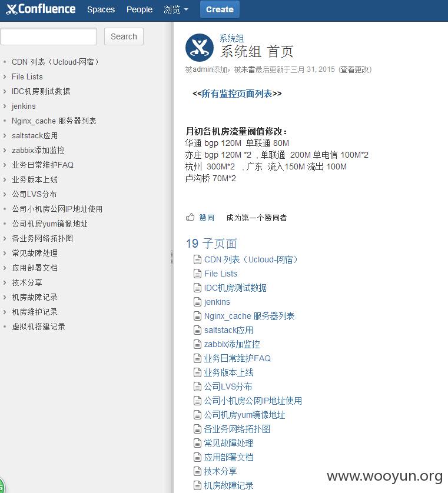Click the 赞同 like link

click(207, 218)
